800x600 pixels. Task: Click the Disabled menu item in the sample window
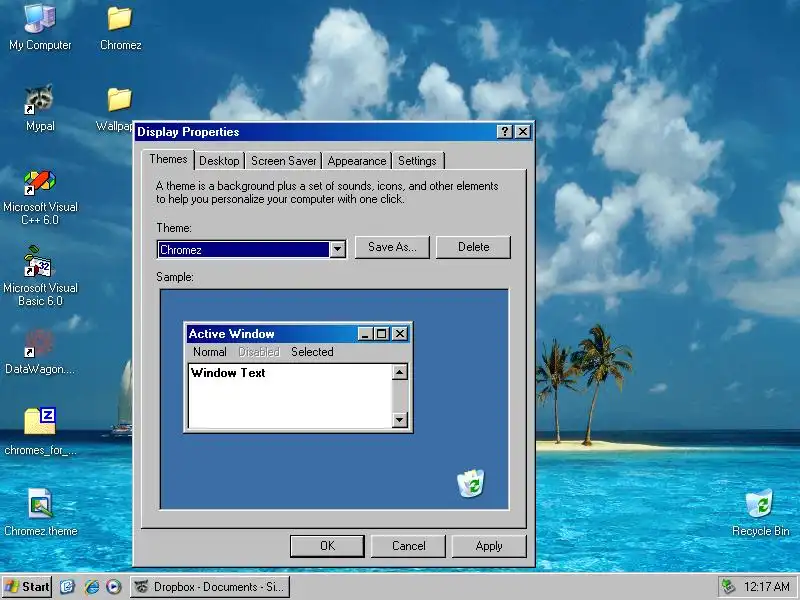click(259, 352)
